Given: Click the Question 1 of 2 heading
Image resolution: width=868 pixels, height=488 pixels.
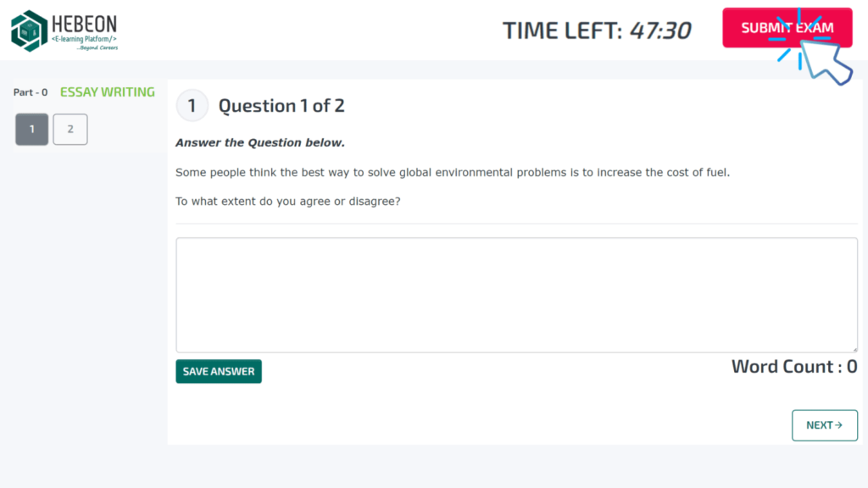Looking at the screenshot, I should pos(281,106).
